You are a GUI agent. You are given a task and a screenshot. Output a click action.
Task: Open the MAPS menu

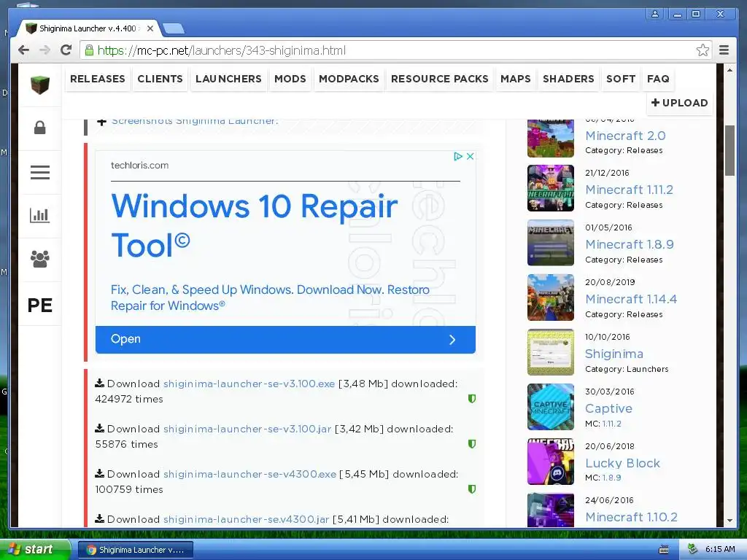pos(516,79)
